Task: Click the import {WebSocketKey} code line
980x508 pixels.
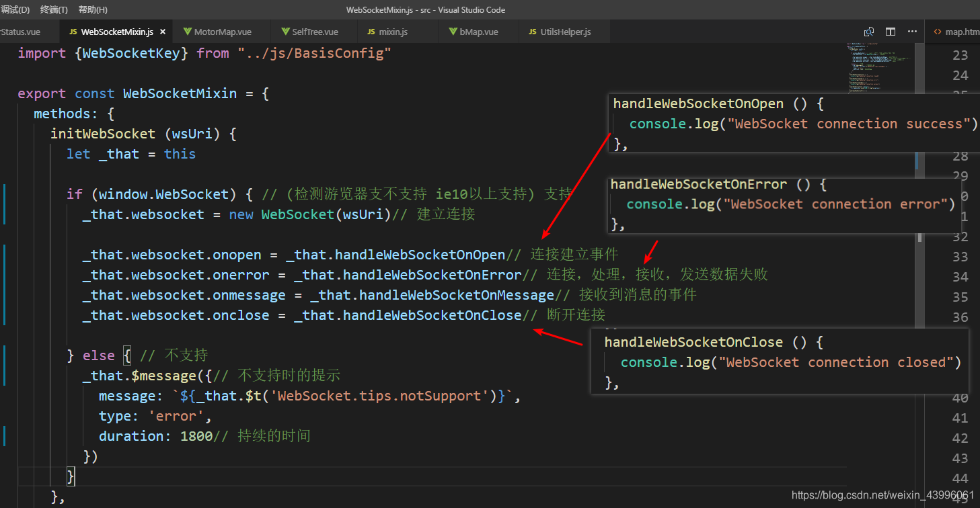Action: click(204, 53)
